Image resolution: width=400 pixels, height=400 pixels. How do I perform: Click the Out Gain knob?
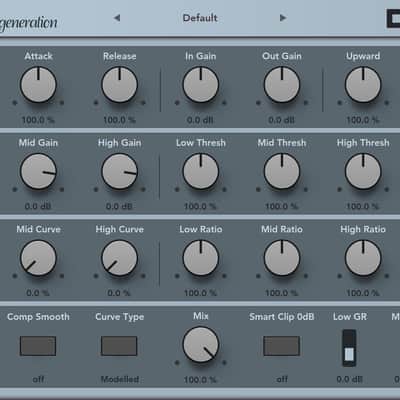[282, 85]
